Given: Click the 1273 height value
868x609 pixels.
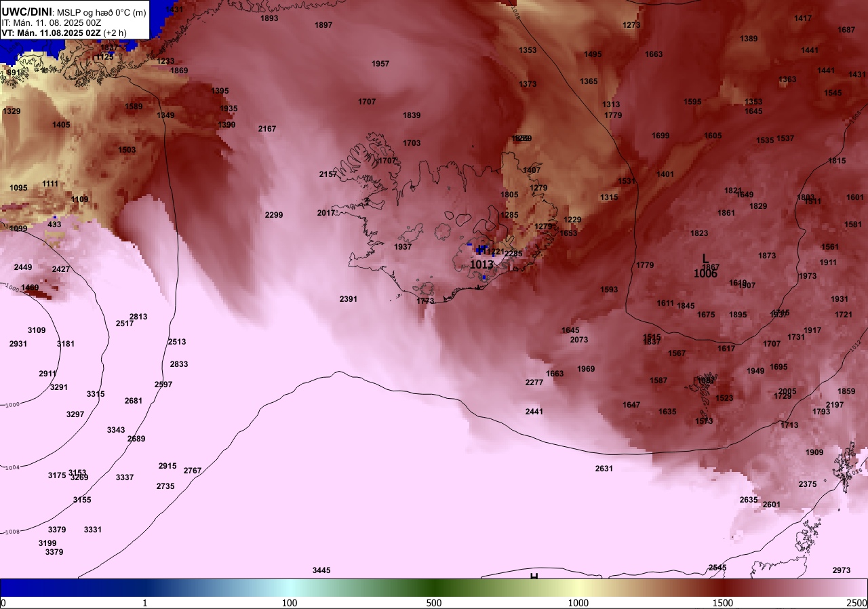Looking at the screenshot, I should [x=631, y=25].
